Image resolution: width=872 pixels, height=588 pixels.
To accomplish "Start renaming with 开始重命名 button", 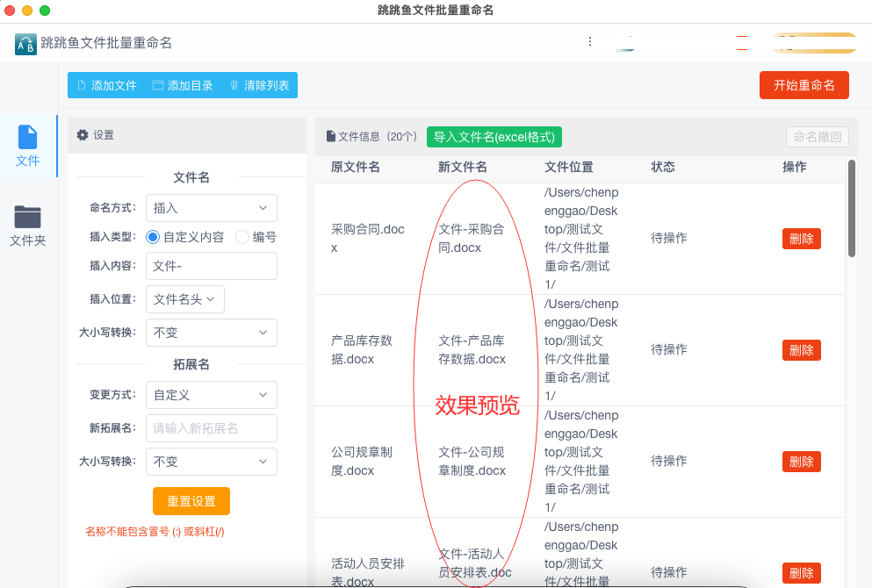I will coord(804,85).
